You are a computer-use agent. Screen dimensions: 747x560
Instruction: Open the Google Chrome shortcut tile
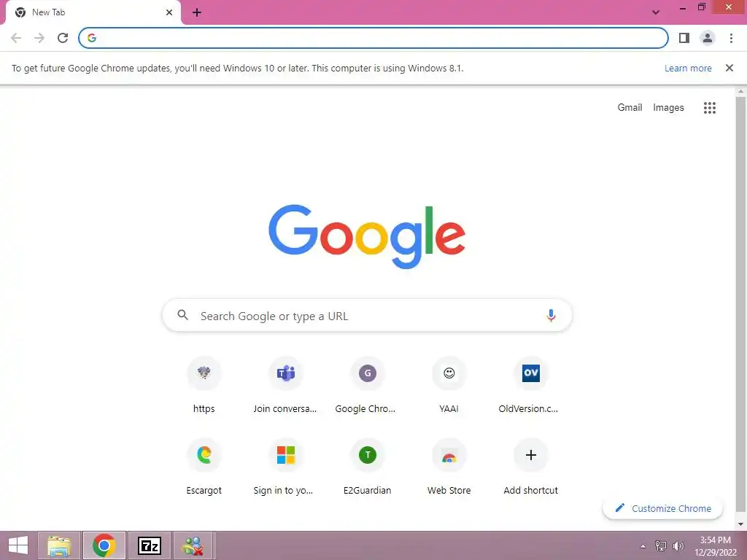click(368, 386)
